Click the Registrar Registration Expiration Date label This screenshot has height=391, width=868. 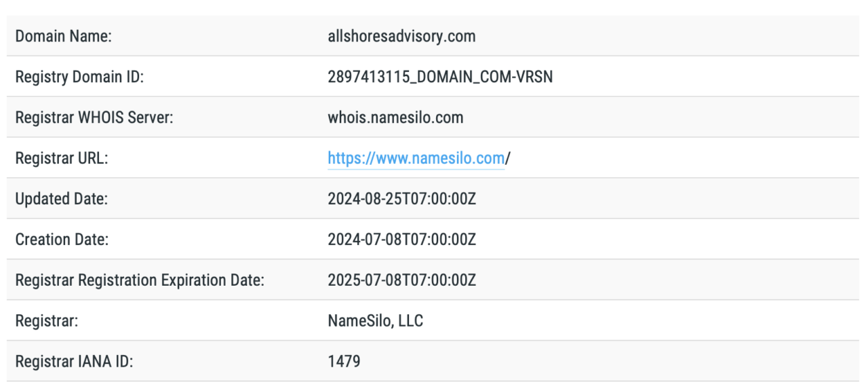click(140, 280)
